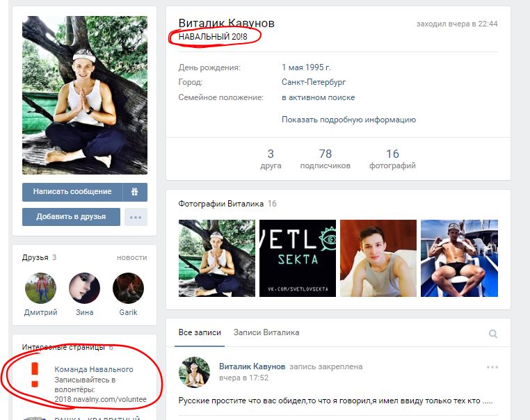Open options dots on pinned post
The height and width of the screenshot is (420, 530).
492,367
